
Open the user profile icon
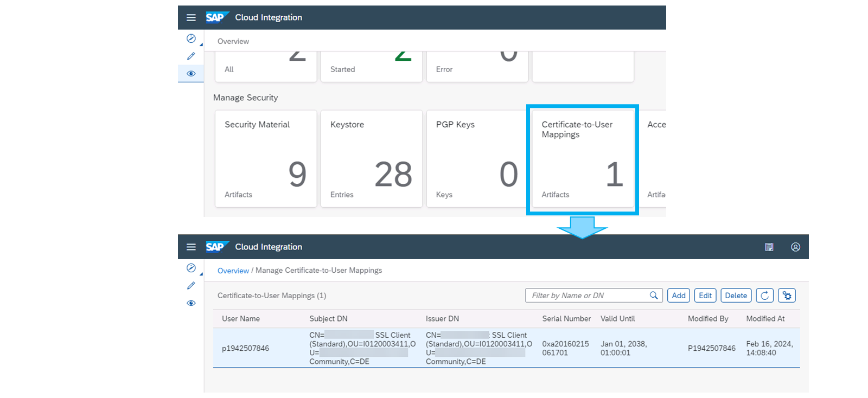pyautogui.click(x=795, y=247)
